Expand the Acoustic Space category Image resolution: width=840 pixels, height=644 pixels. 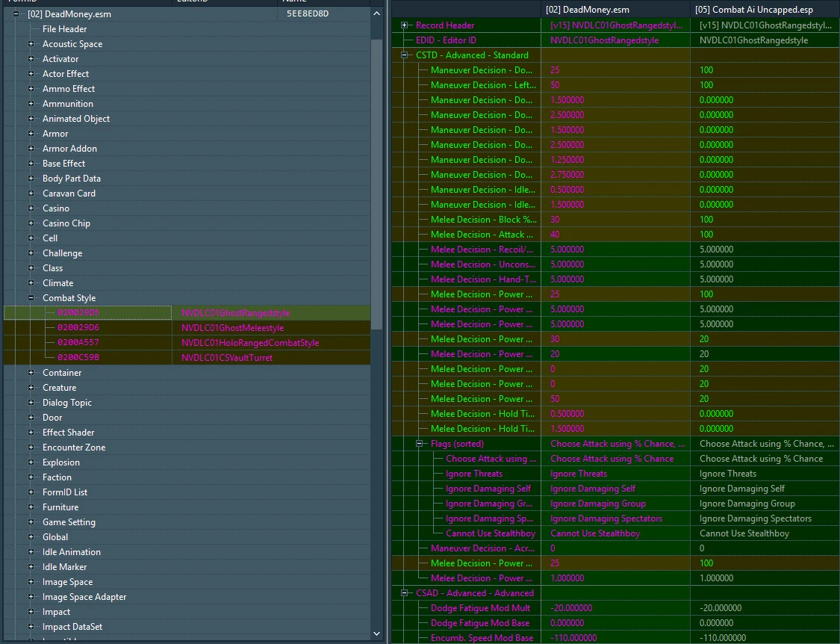tap(31, 44)
